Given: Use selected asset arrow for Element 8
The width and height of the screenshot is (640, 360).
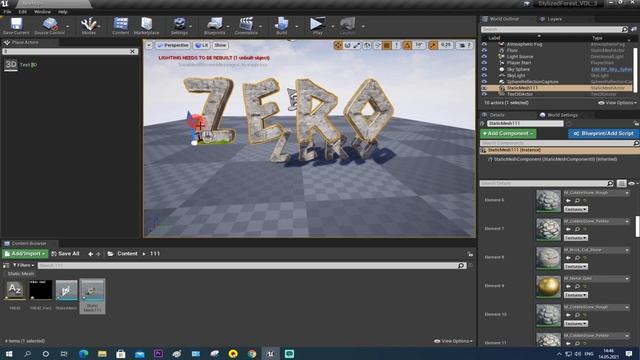Looking at the screenshot, I should click(568, 258).
